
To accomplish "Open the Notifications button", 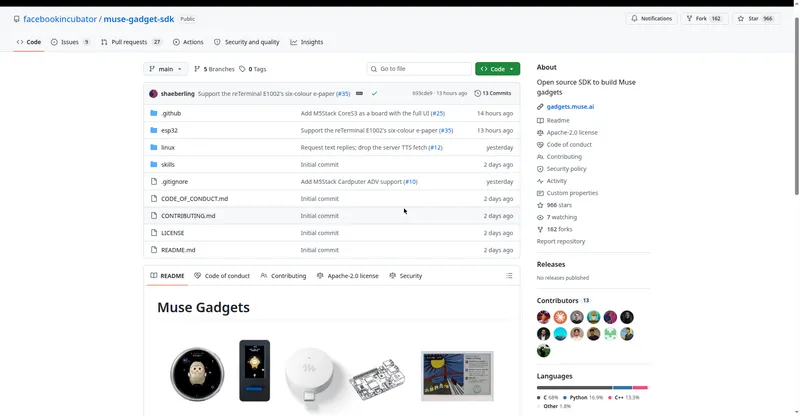I will (652, 18).
